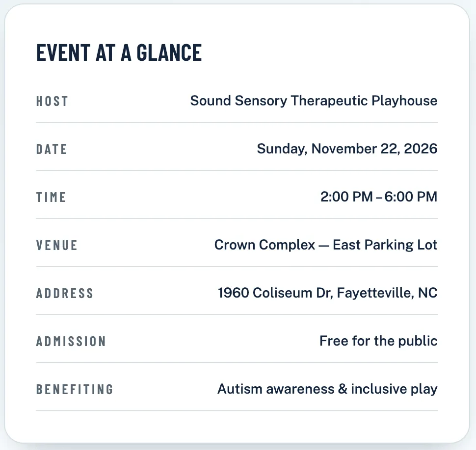Screen dimensions: 476x450
Task: Click the ADMISSION label
Action: click(x=71, y=342)
